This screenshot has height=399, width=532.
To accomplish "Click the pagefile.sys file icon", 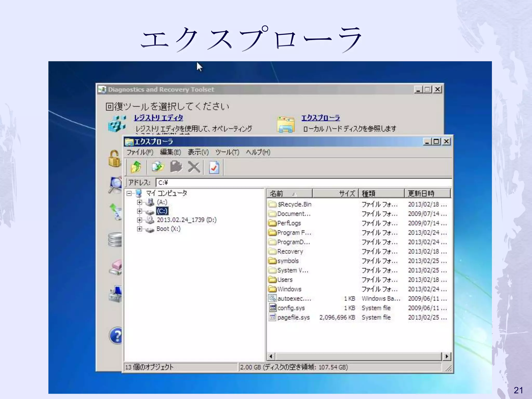I will click(272, 317).
